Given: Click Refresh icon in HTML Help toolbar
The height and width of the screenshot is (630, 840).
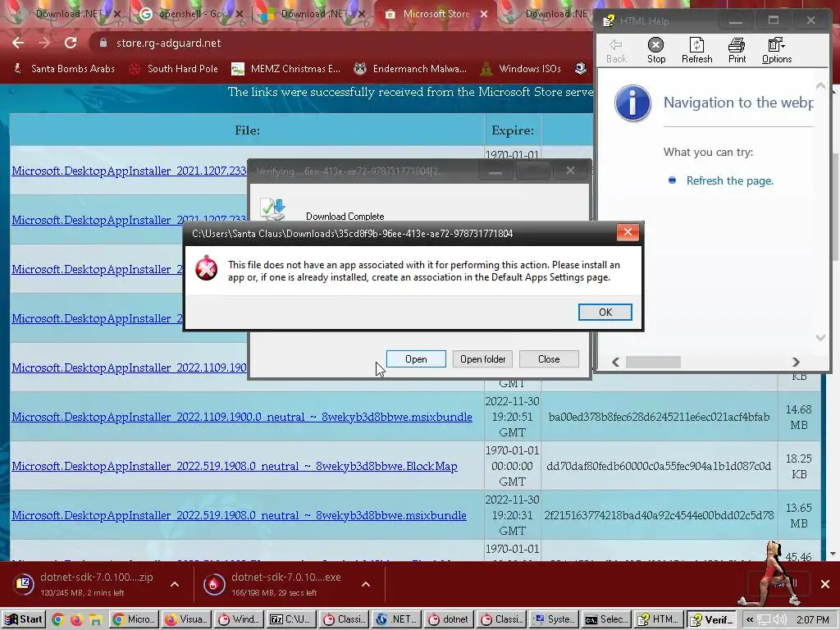Looking at the screenshot, I should tap(697, 51).
